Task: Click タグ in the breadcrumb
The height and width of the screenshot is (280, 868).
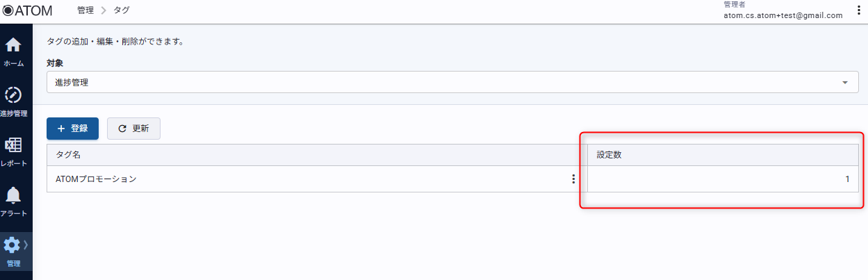Action: [121, 10]
